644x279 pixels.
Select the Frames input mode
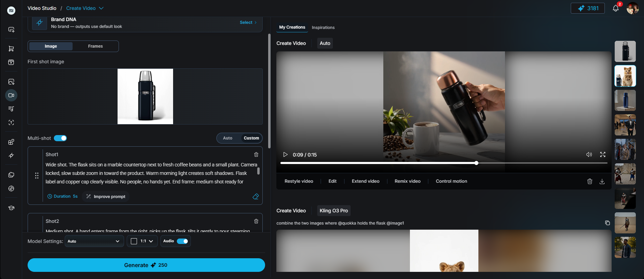pos(95,46)
